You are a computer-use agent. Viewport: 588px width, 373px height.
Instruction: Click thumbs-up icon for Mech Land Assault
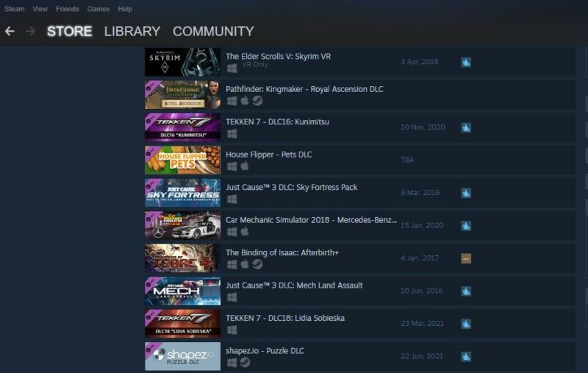pos(466,291)
